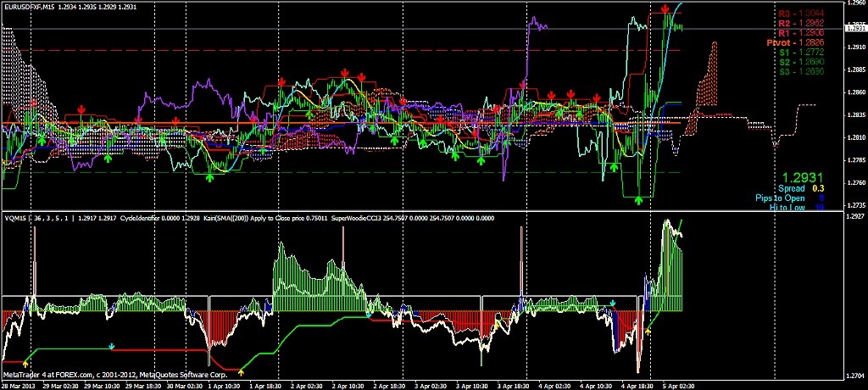Select the VQM15 indicator label
Viewport: 868px width, 390px height.
[15, 217]
